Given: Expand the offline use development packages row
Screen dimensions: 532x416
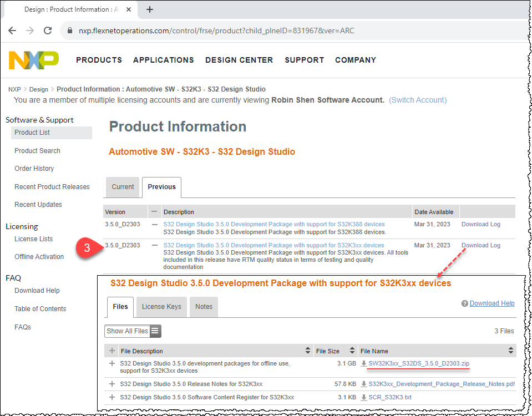Looking at the screenshot, I should pyautogui.click(x=112, y=363).
